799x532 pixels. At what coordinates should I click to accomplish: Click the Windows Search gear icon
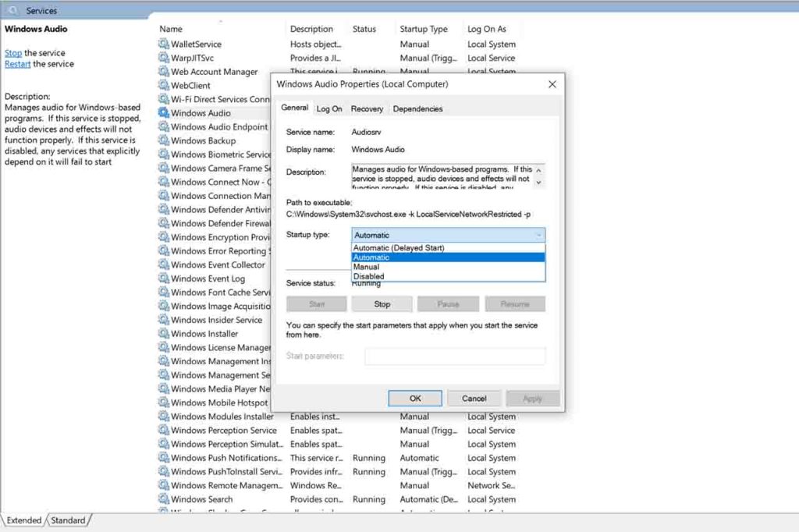pyautogui.click(x=164, y=499)
